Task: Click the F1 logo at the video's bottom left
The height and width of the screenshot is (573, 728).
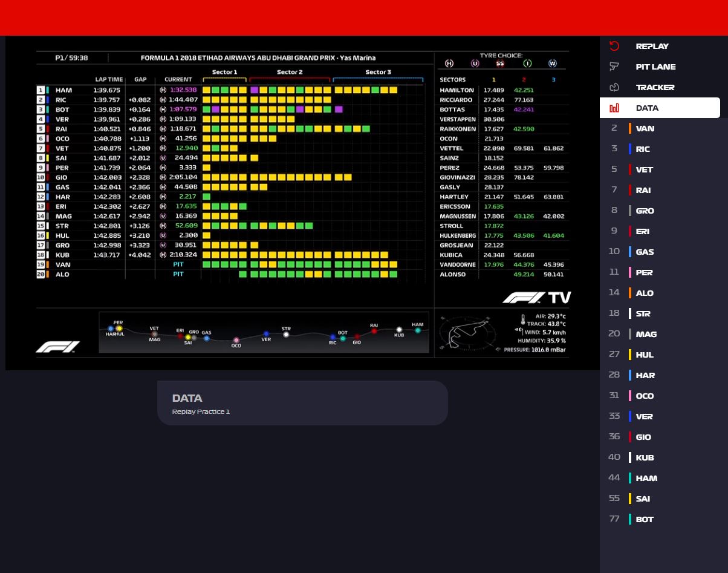Action: click(57, 347)
